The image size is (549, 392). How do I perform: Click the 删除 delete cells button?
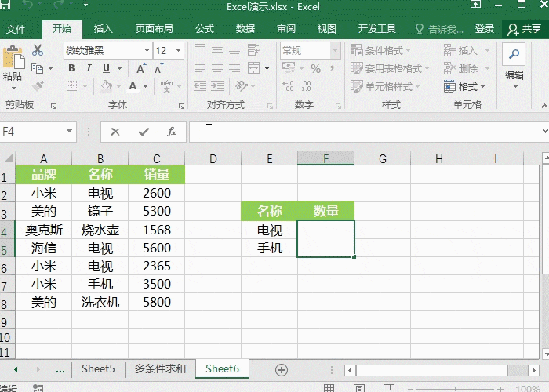point(467,68)
